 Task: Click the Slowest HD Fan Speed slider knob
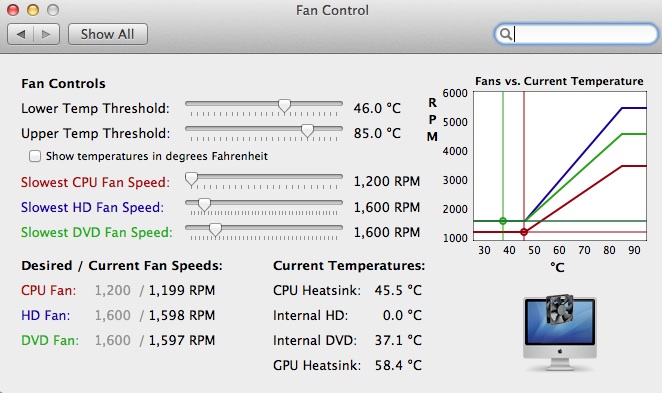coord(204,205)
